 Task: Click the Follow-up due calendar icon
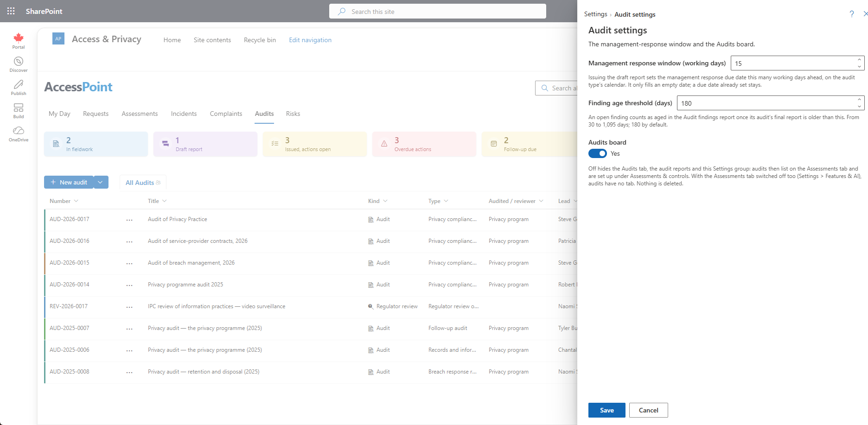(x=494, y=144)
